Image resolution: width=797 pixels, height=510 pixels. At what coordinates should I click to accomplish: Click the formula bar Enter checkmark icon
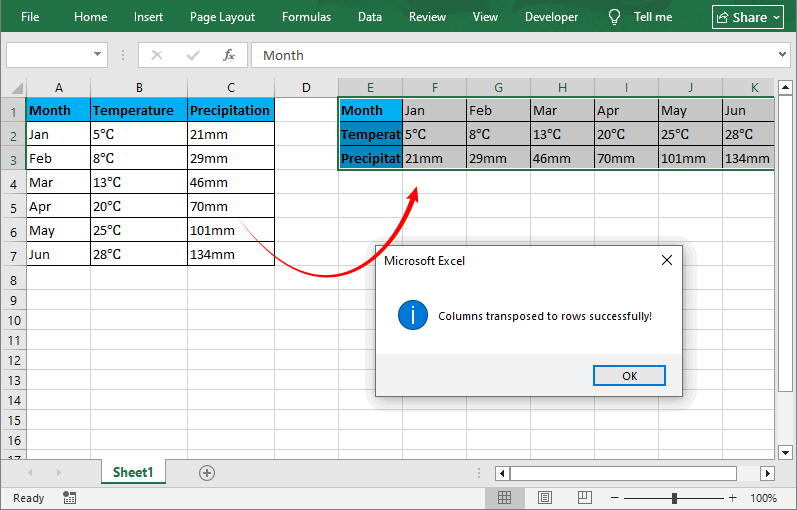pyautogui.click(x=192, y=55)
